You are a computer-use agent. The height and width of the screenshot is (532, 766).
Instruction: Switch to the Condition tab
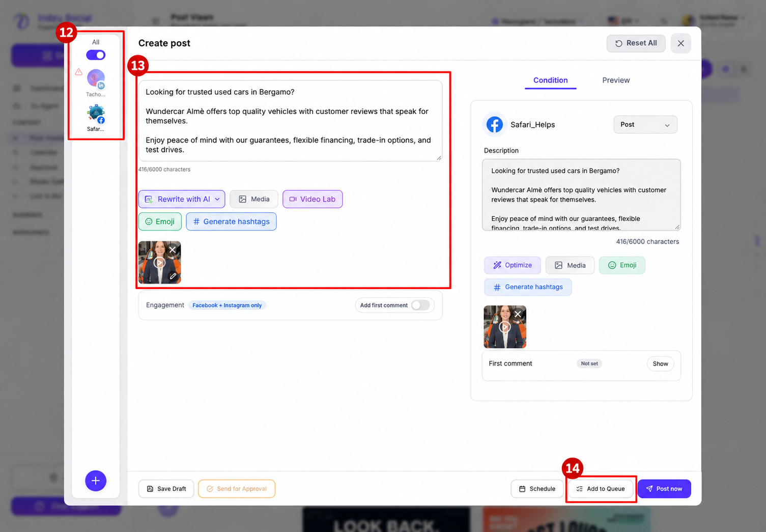(x=551, y=80)
